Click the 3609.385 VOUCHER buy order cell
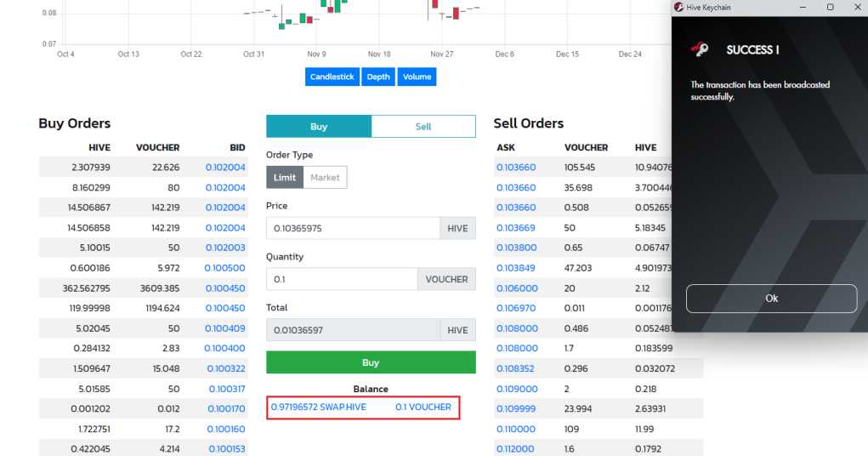This screenshot has width=868, height=456. pyautogui.click(x=159, y=288)
